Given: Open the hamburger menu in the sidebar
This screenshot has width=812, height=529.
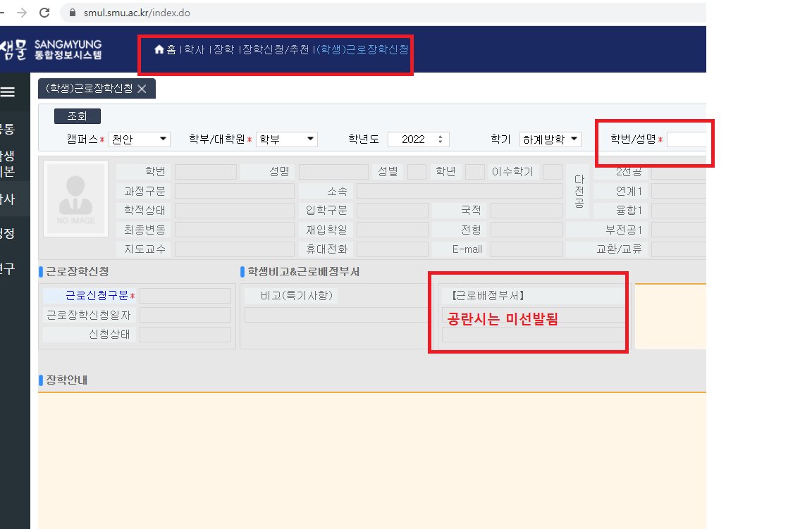Looking at the screenshot, I should pos(8,92).
